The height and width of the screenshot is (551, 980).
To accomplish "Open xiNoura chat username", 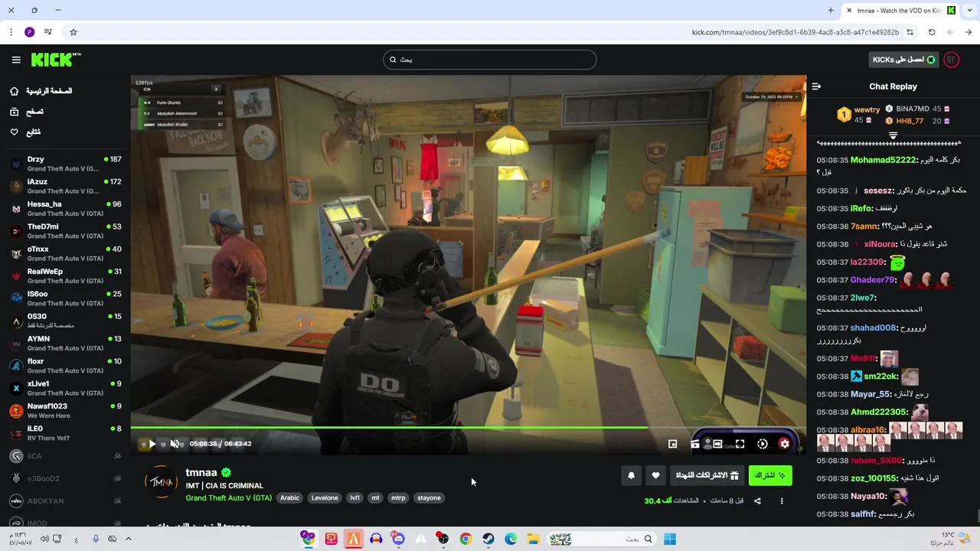I will [880, 244].
